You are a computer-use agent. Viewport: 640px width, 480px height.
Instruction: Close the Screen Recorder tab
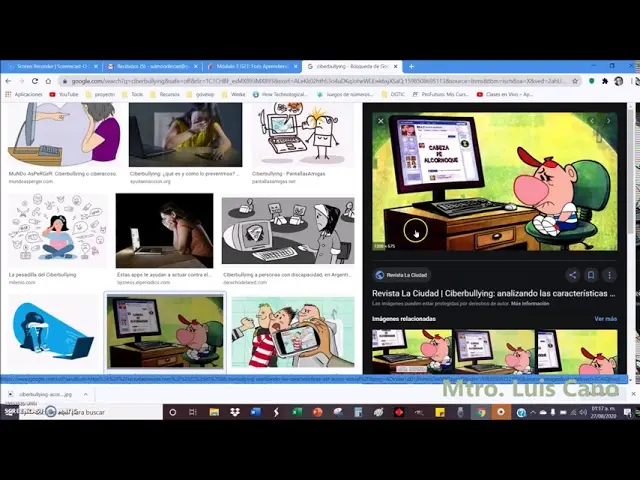click(96, 66)
